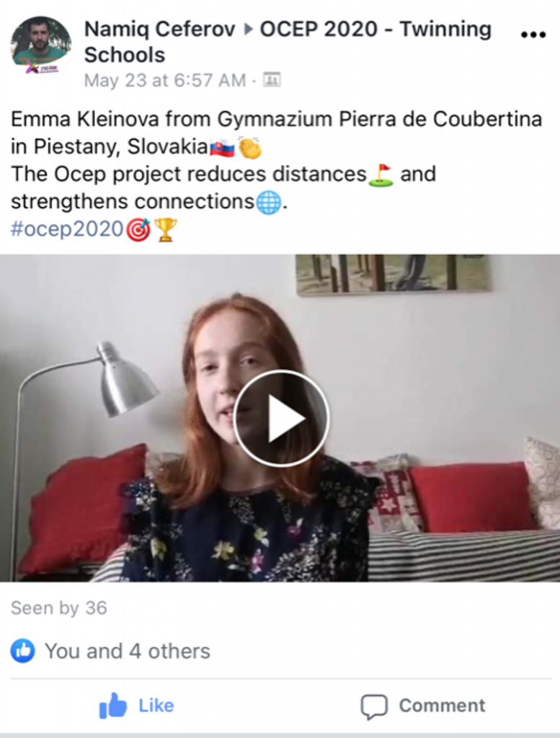Show the list You and 4 others
The height and width of the screenshot is (738, 560).
[127, 652]
